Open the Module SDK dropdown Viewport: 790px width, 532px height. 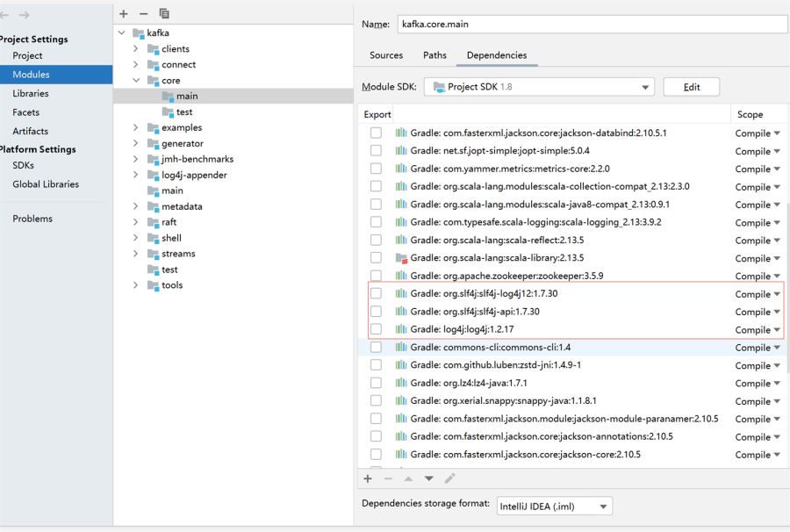539,87
